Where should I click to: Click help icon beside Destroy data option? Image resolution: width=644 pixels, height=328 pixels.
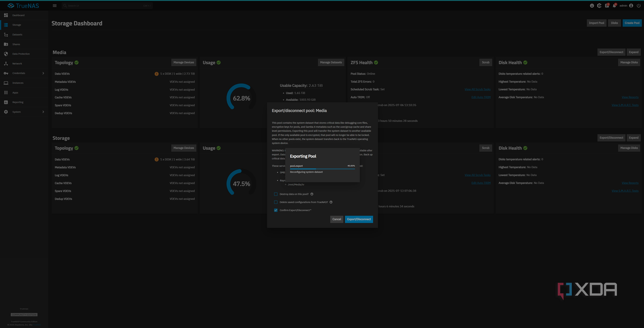(x=312, y=194)
